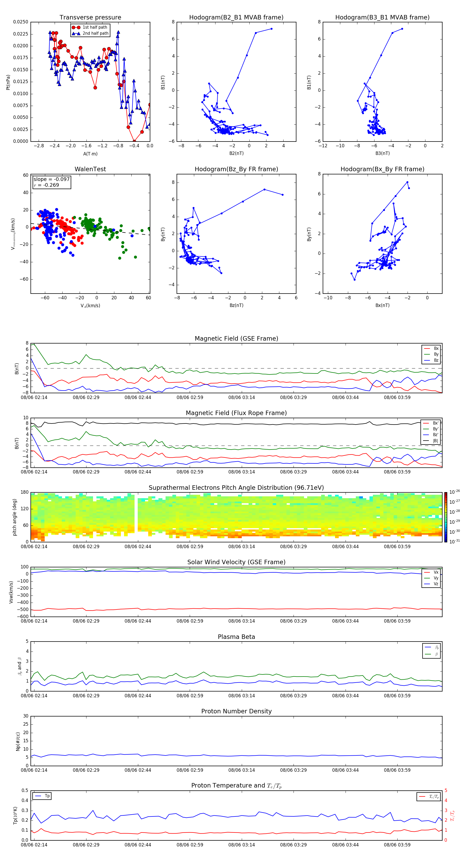Click the 'V_A(km/s)' x-axis label

pyautogui.click(x=90, y=306)
